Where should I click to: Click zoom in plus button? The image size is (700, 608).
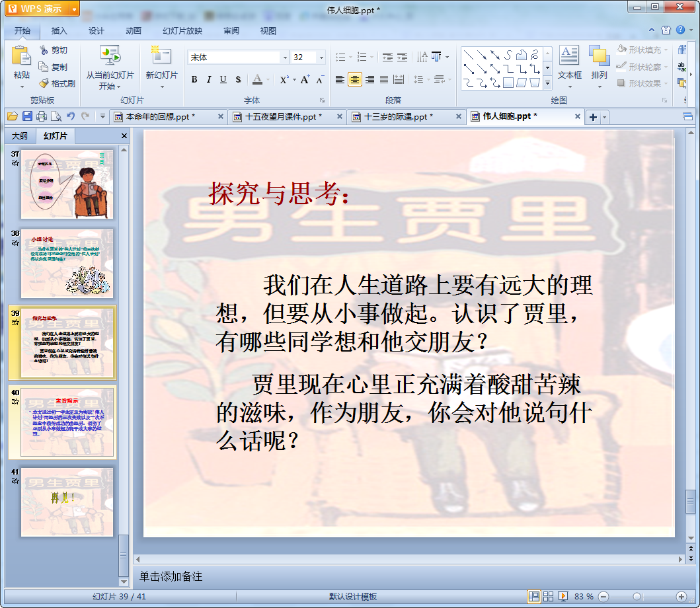tap(681, 596)
